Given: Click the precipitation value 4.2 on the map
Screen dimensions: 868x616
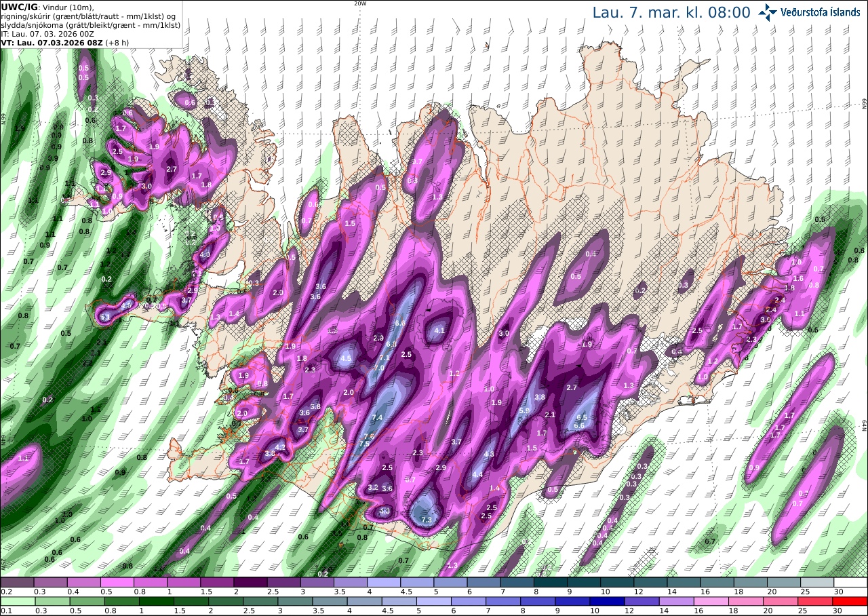Looking at the screenshot, I should (x=279, y=447).
